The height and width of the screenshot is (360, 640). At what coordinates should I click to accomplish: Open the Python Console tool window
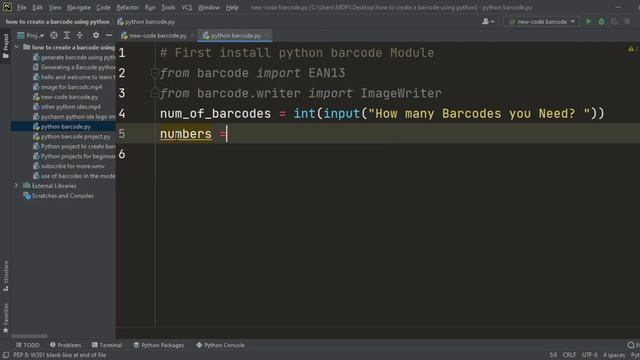point(220,345)
